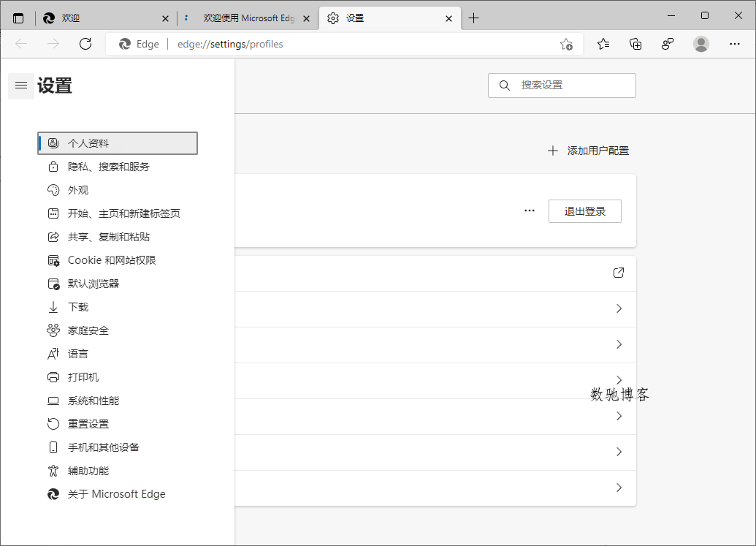Open 开始、主页和新建标签页 settings

pos(118,213)
